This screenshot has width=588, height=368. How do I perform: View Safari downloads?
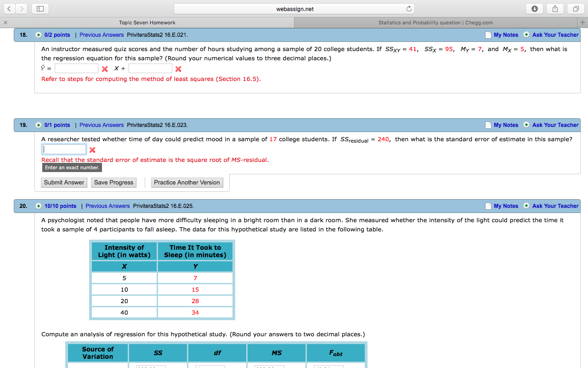(x=534, y=8)
